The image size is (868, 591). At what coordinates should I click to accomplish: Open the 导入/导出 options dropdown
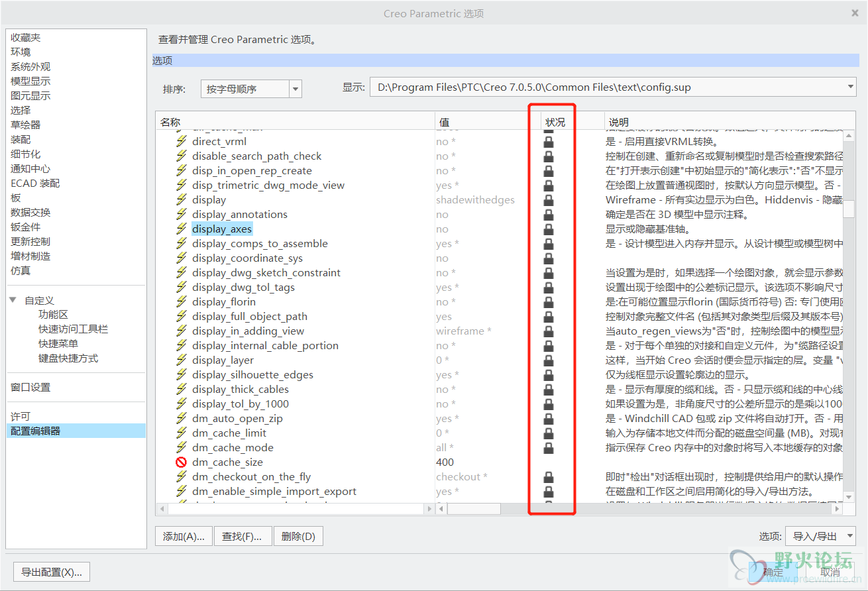(x=820, y=536)
